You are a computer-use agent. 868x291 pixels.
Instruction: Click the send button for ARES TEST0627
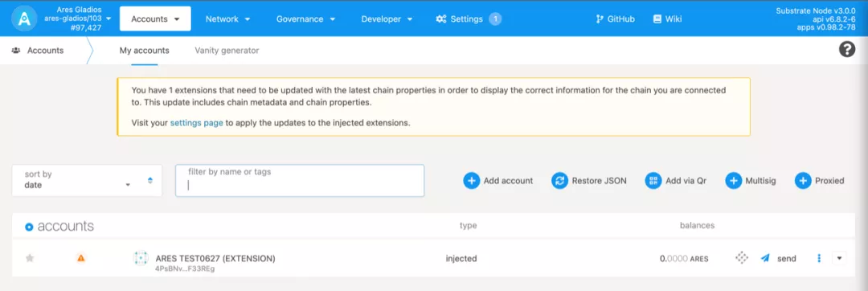pos(778,258)
